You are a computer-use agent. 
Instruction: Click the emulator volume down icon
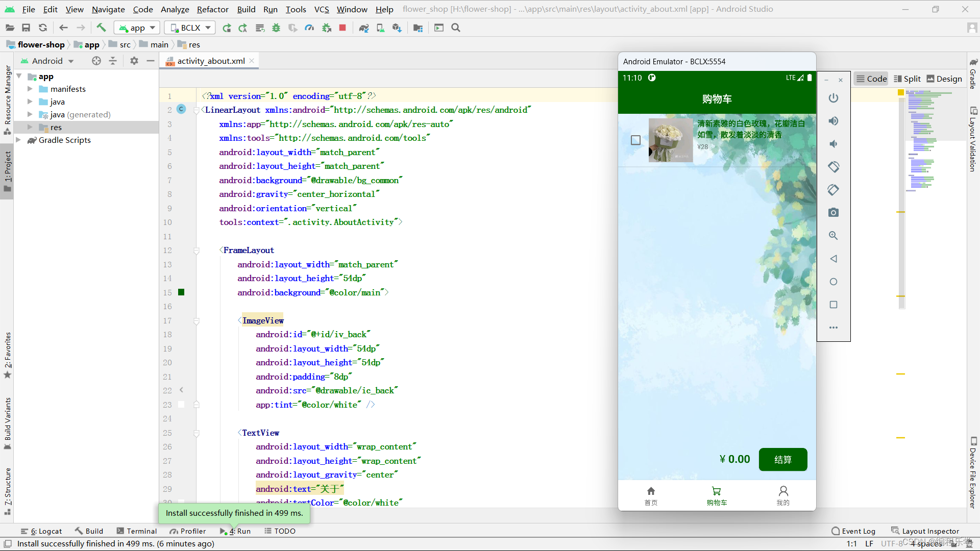pyautogui.click(x=834, y=144)
